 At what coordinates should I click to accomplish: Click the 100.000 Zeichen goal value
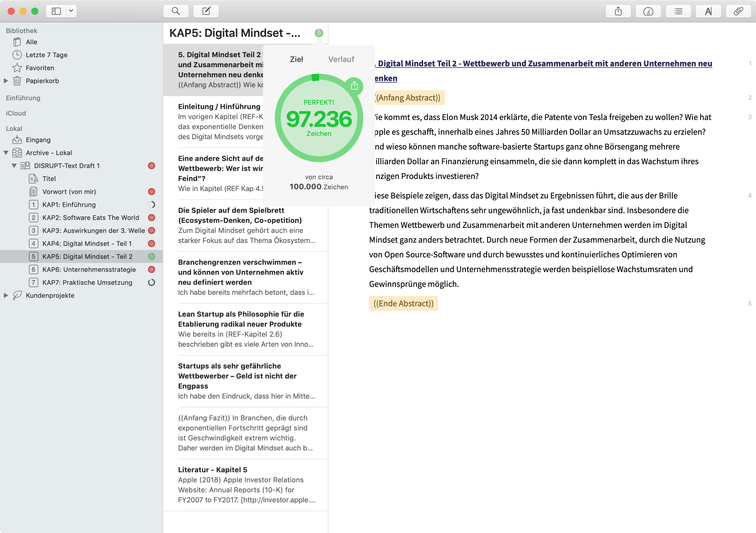click(x=319, y=187)
